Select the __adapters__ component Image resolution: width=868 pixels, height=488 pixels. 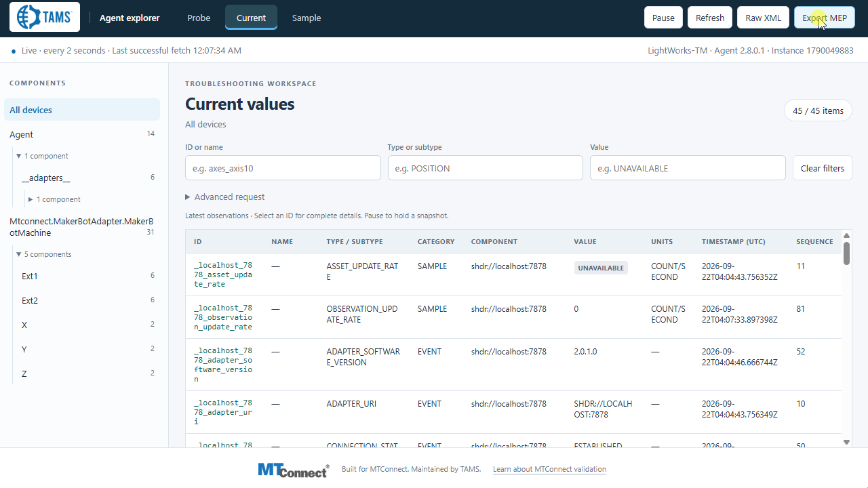[x=88, y=178]
